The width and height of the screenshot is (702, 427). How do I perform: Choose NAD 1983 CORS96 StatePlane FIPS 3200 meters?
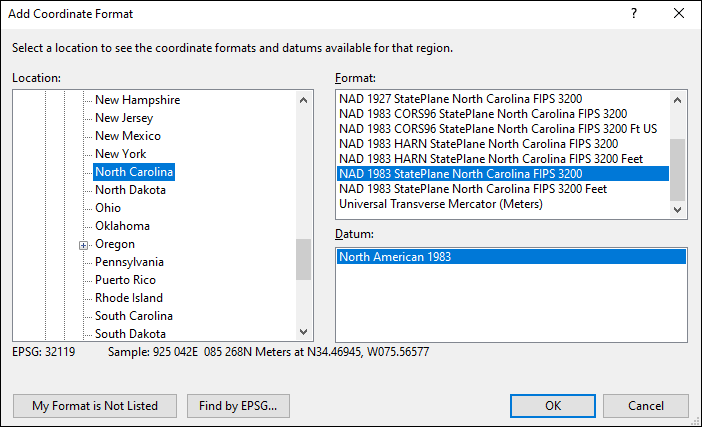coord(503,114)
